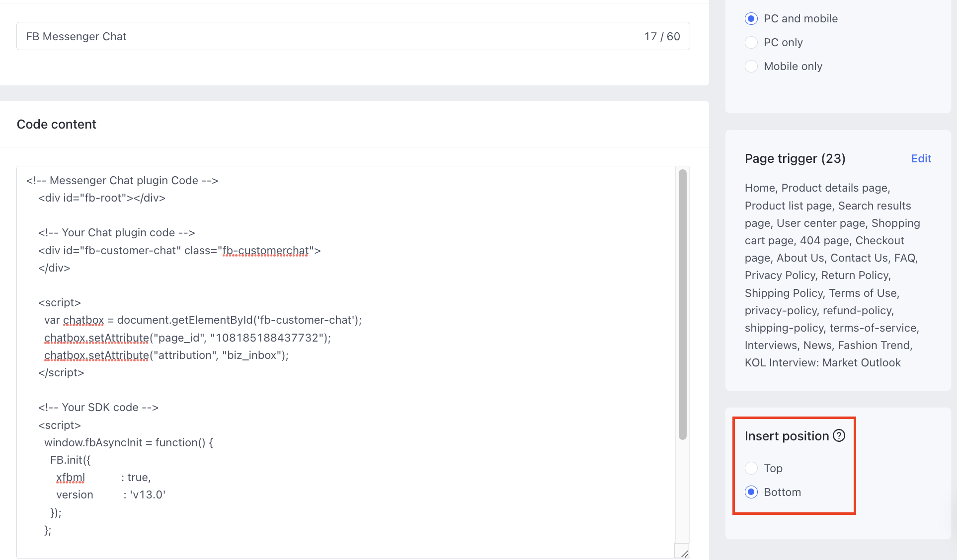This screenshot has width=957, height=560.
Task: Click the 17 / 60 character counter
Action: [662, 36]
